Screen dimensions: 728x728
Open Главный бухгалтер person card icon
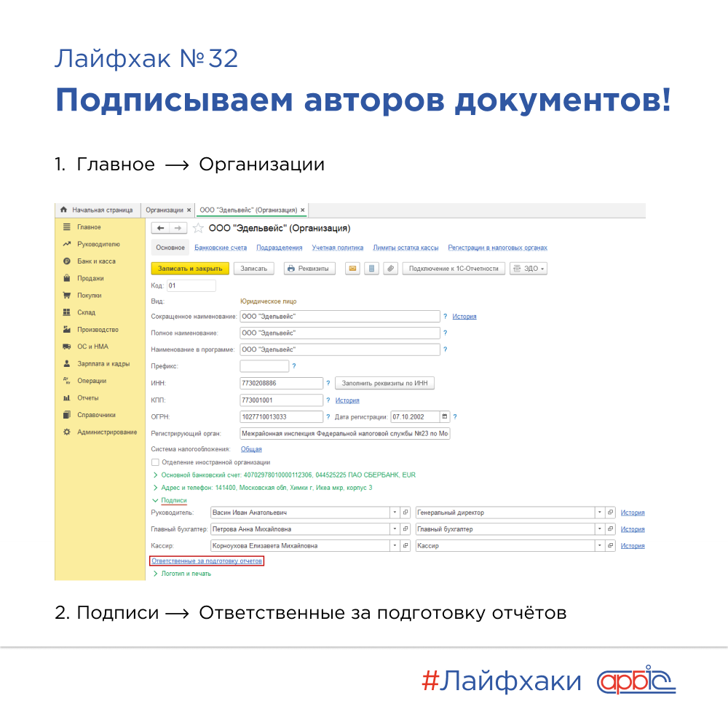pos(405,529)
